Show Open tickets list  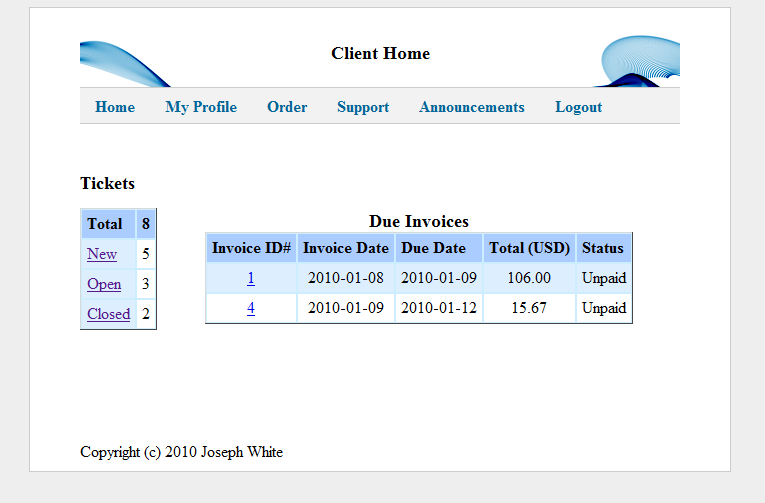point(104,284)
